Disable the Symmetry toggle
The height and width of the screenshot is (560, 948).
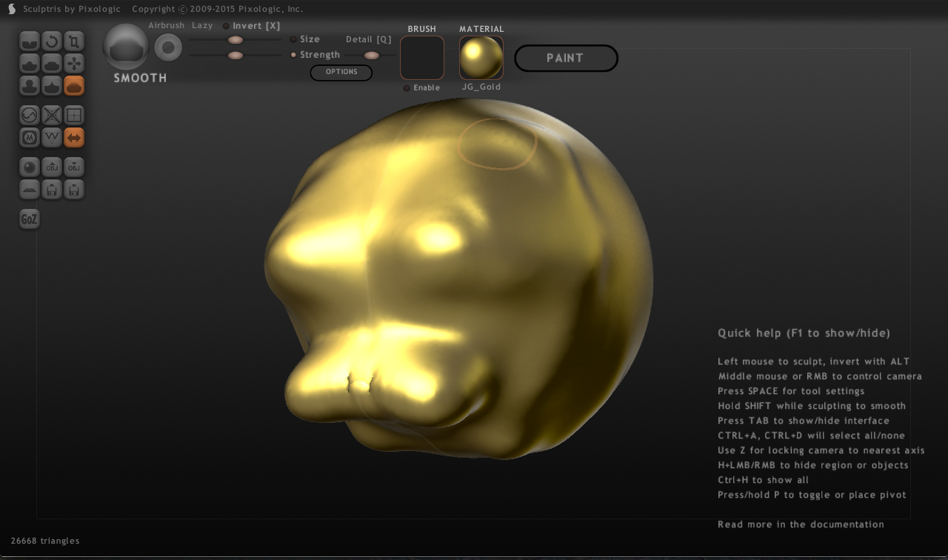coord(74,137)
